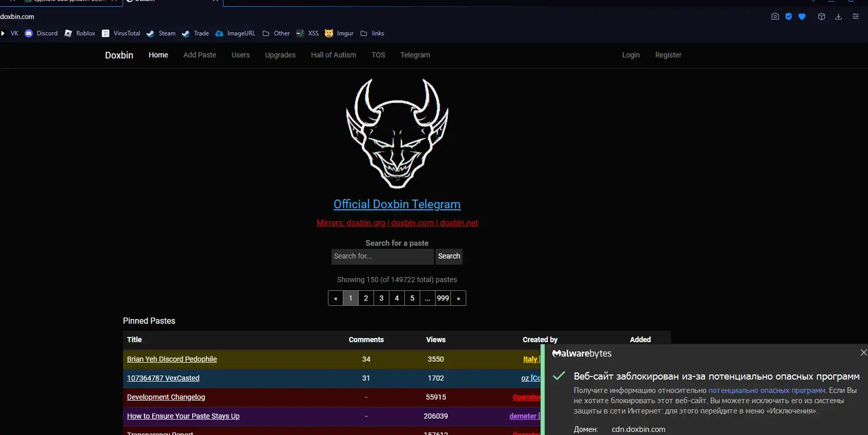Open the Telegram nav link
This screenshot has width=868, height=435.
point(415,55)
